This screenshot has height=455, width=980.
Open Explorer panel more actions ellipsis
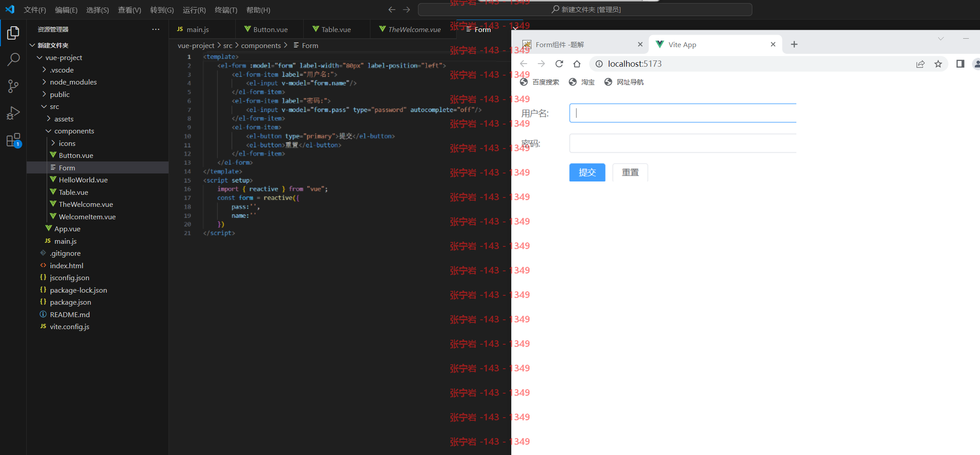[156, 29]
